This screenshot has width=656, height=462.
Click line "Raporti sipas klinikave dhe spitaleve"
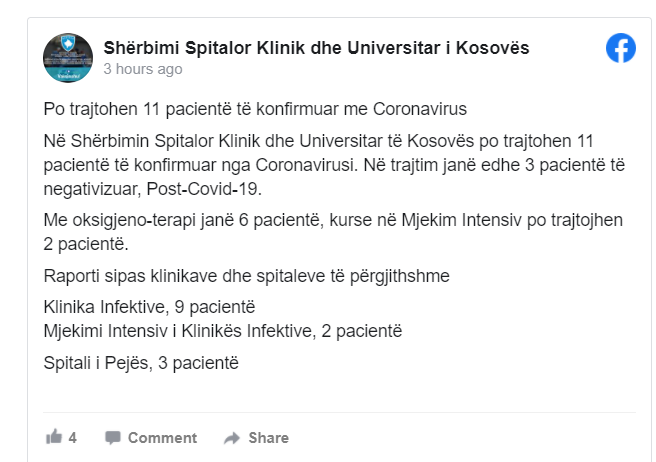coord(246,276)
